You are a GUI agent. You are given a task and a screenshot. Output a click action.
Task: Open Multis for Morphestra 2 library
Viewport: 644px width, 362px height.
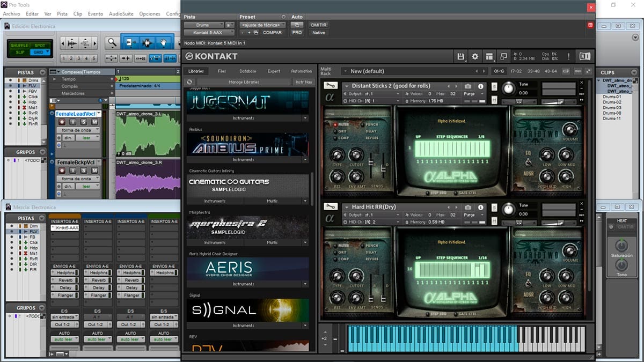pos(272,242)
